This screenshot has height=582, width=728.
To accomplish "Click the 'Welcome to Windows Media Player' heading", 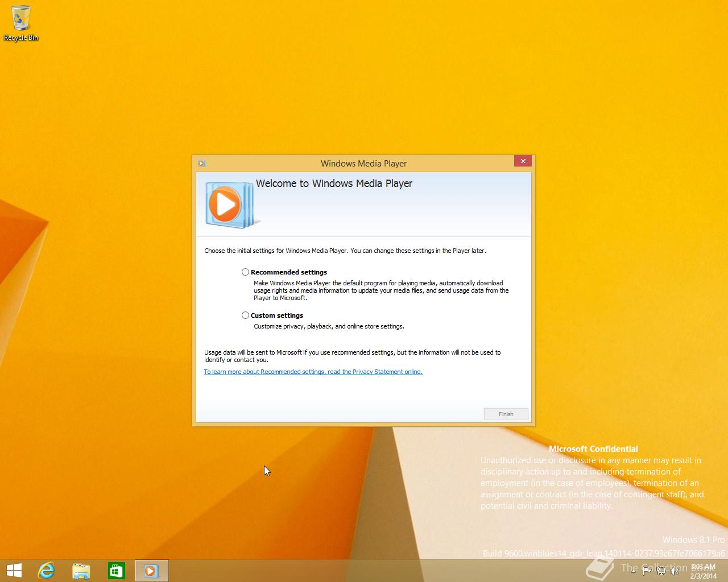I will (x=334, y=184).
